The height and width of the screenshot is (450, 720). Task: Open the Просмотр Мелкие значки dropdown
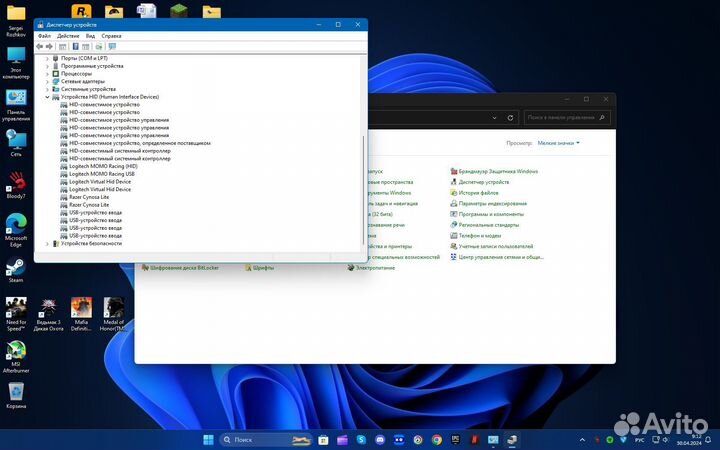[558, 143]
